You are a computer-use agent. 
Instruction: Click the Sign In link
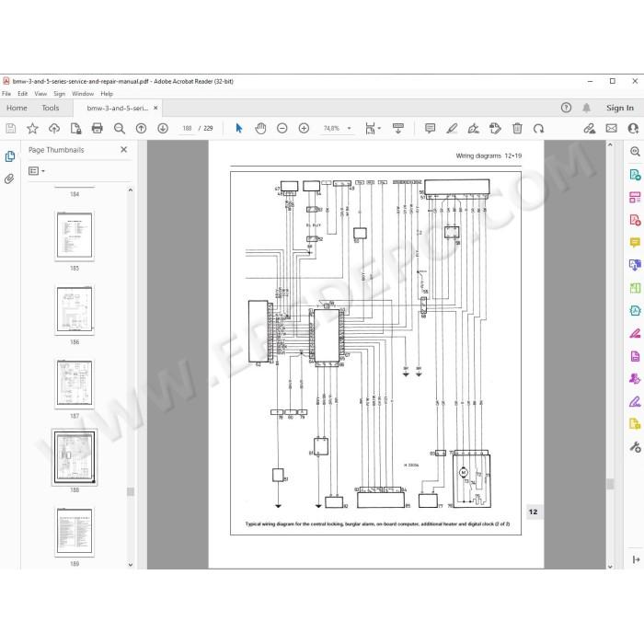click(620, 108)
